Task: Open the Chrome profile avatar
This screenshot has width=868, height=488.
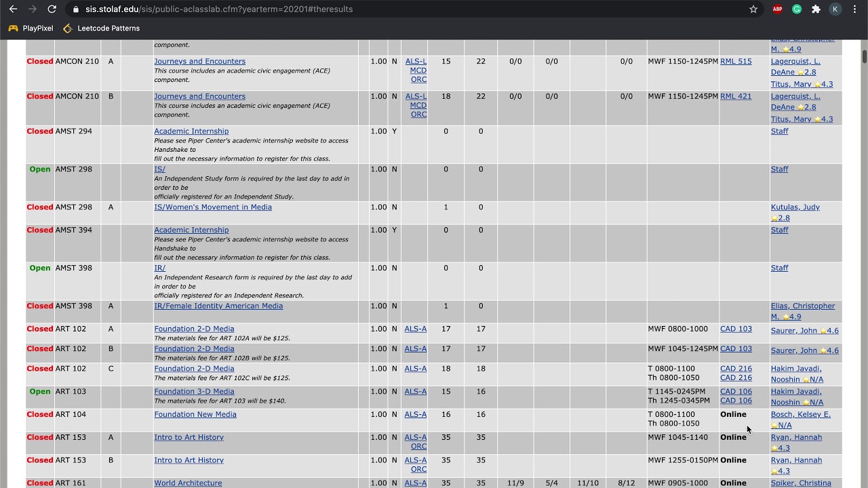Action: [x=835, y=9]
